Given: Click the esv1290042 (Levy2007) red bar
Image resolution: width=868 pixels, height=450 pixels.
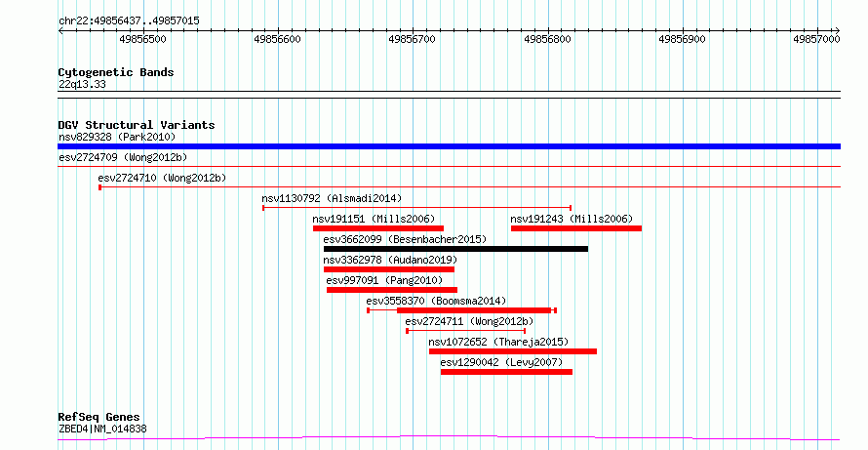Looking at the screenshot, I should 506,372.
